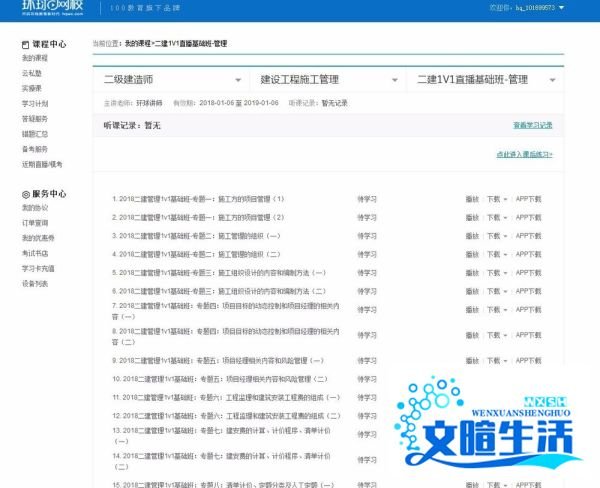Image resolution: width=600 pixels, height=488 pixels.
Task: Click the 服务中心 icon in the sidebar
Action: pyautogui.click(x=26, y=194)
